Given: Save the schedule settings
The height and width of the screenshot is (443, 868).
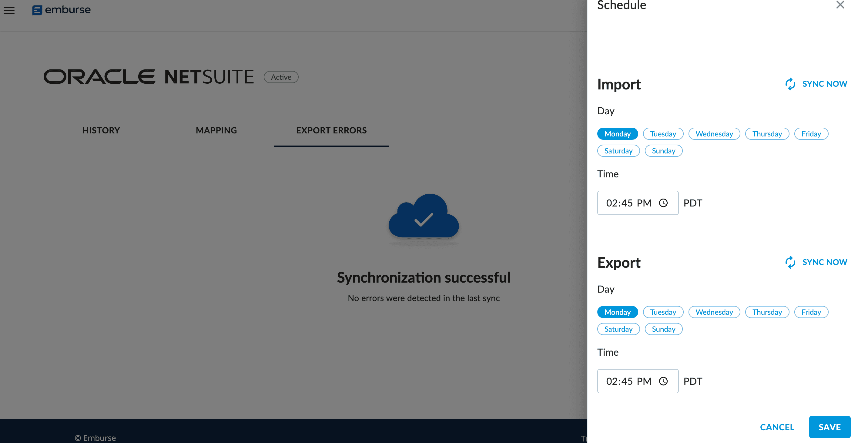Looking at the screenshot, I should pyautogui.click(x=829, y=427).
